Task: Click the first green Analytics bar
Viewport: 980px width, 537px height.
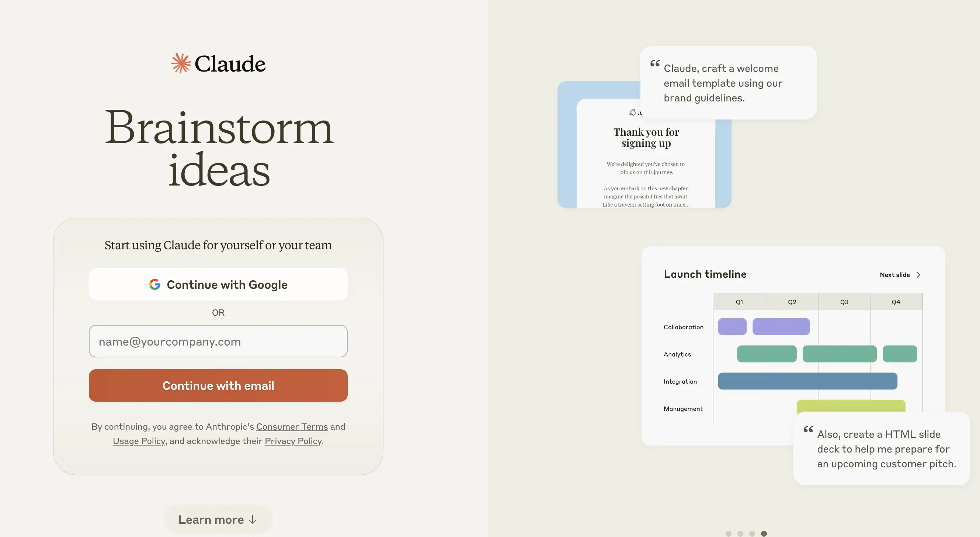Action: 767,354
